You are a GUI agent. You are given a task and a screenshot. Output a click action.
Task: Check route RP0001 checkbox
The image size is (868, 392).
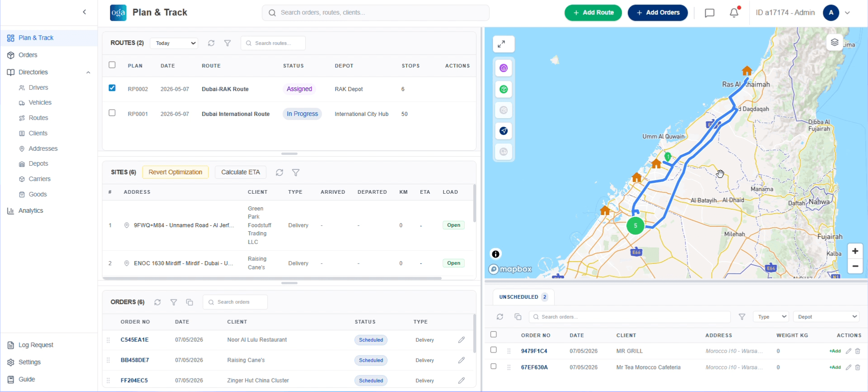click(x=112, y=113)
